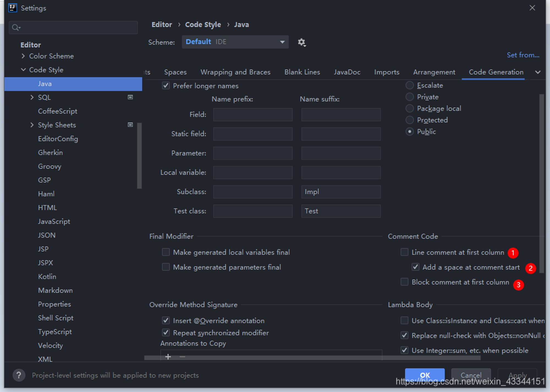This screenshot has width=550, height=392.
Task: Click the plus icon under Annotations to Copy
Action: point(168,357)
